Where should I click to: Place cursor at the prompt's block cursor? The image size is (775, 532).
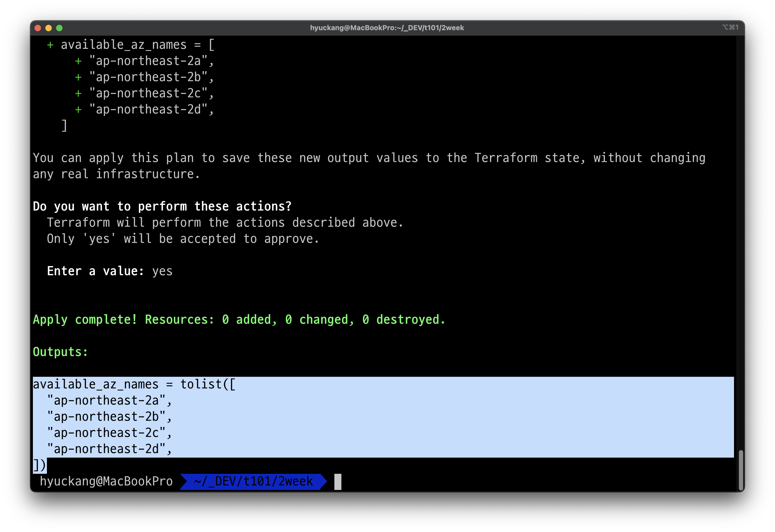338,482
